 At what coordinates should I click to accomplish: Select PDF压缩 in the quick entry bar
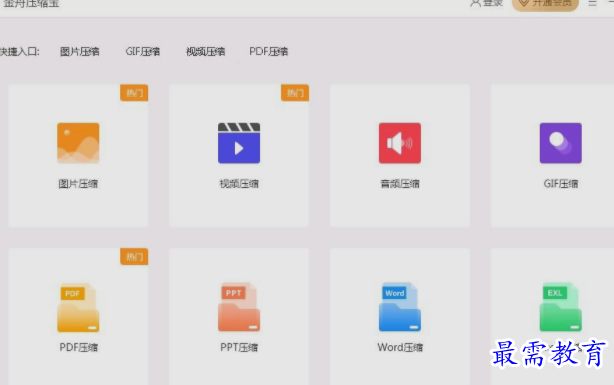click(269, 52)
